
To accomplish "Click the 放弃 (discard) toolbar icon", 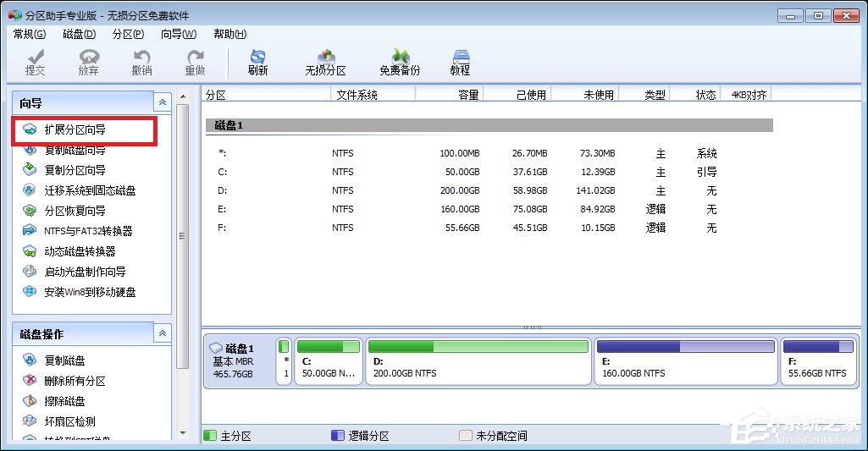I will [x=89, y=62].
